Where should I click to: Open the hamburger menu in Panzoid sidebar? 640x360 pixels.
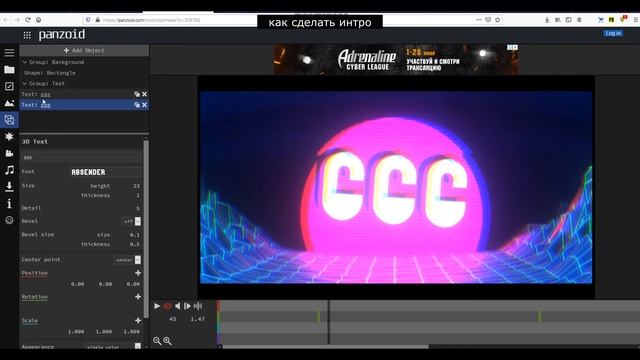[9, 53]
